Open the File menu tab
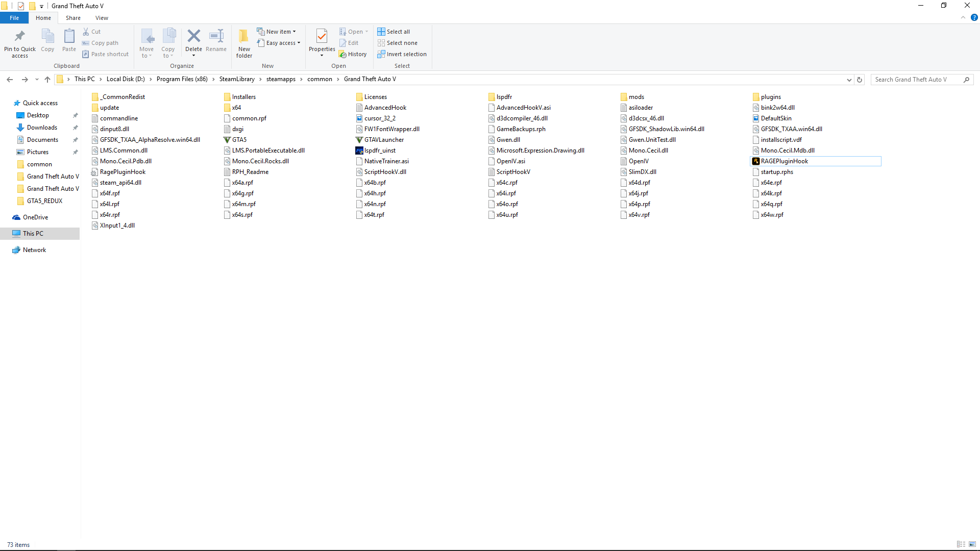Image resolution: width=980 pixels, height=551 pixels. point(14,18)
